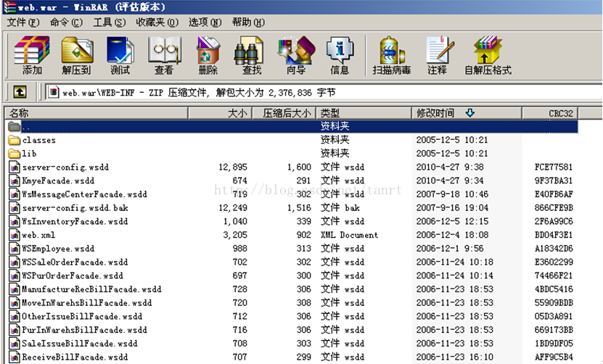Click the web.xml file icon
The width and height of the screenshot is (603, 364).
point(15,235)
